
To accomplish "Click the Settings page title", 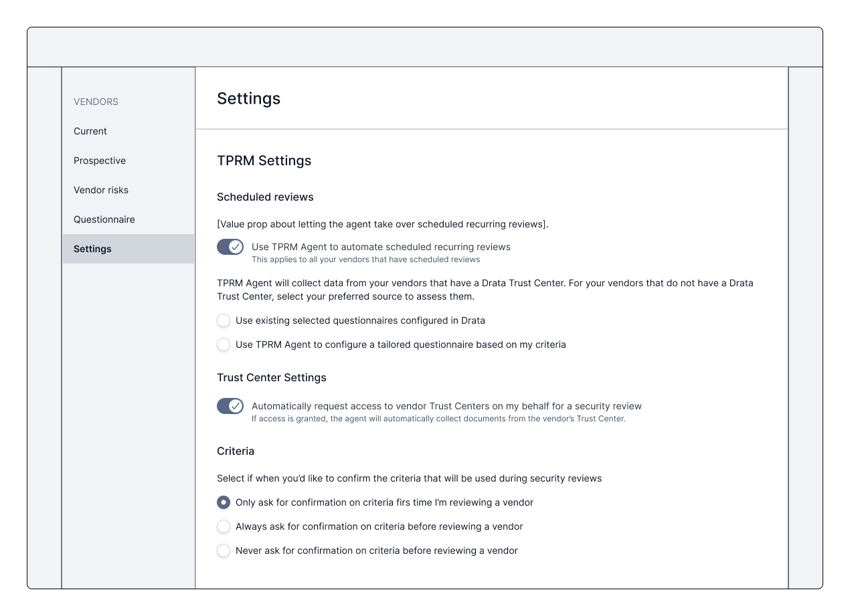I will pyautogui.click(x=248, y=98).
